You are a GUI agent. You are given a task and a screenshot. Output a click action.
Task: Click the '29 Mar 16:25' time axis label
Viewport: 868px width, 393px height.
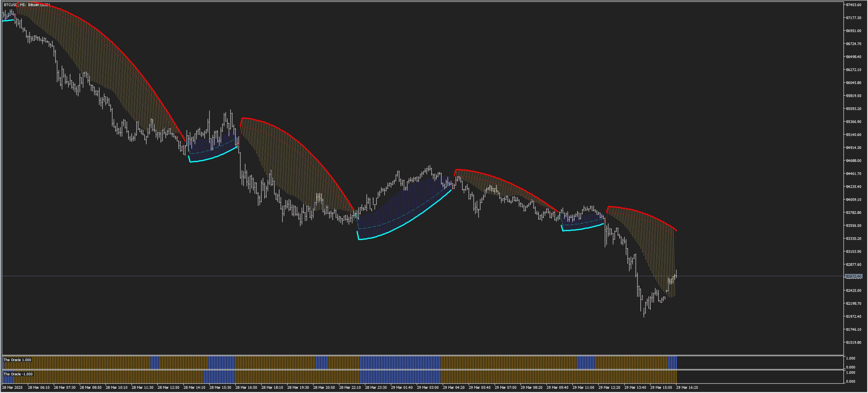687,388
